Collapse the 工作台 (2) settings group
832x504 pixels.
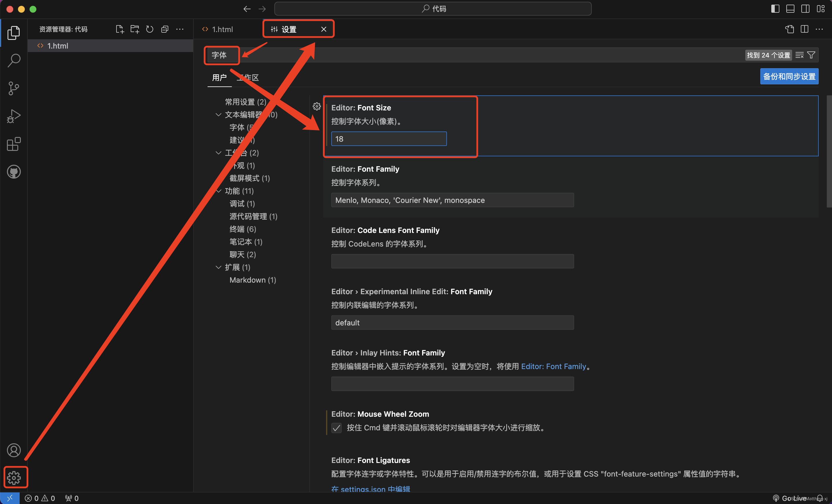219,153
